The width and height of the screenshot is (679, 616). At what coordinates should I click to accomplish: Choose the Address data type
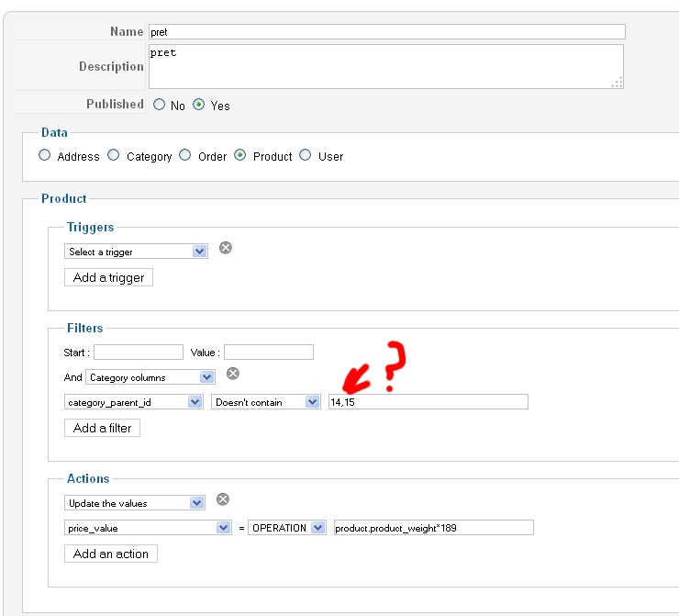coord(45,155)
